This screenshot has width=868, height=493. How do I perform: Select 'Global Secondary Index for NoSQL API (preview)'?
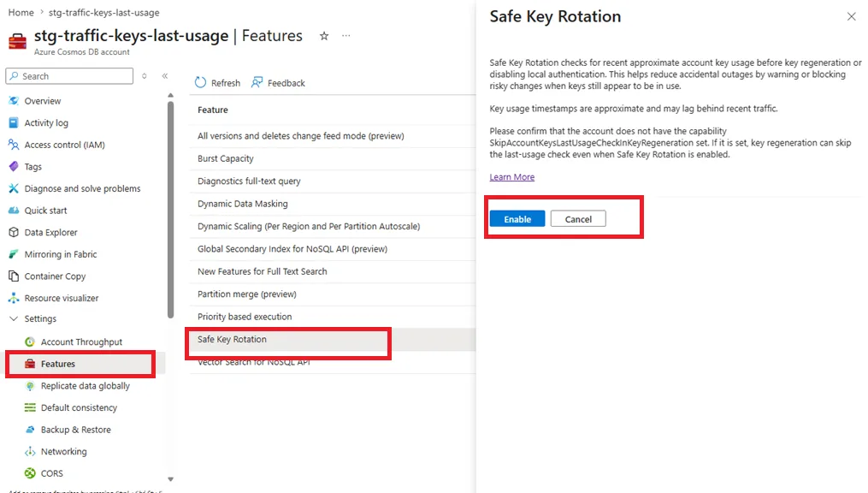[332, 249]
